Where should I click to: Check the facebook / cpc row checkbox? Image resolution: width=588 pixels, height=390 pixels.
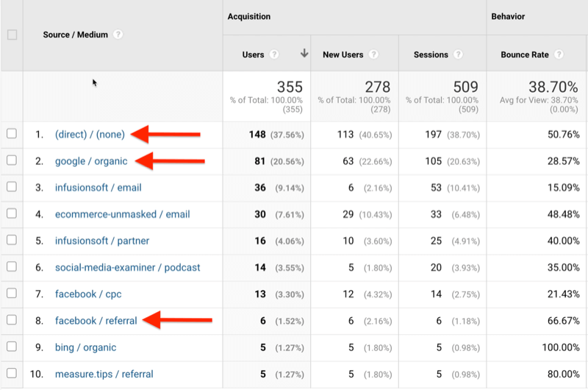pyautogui.click(x=12, y=293)
